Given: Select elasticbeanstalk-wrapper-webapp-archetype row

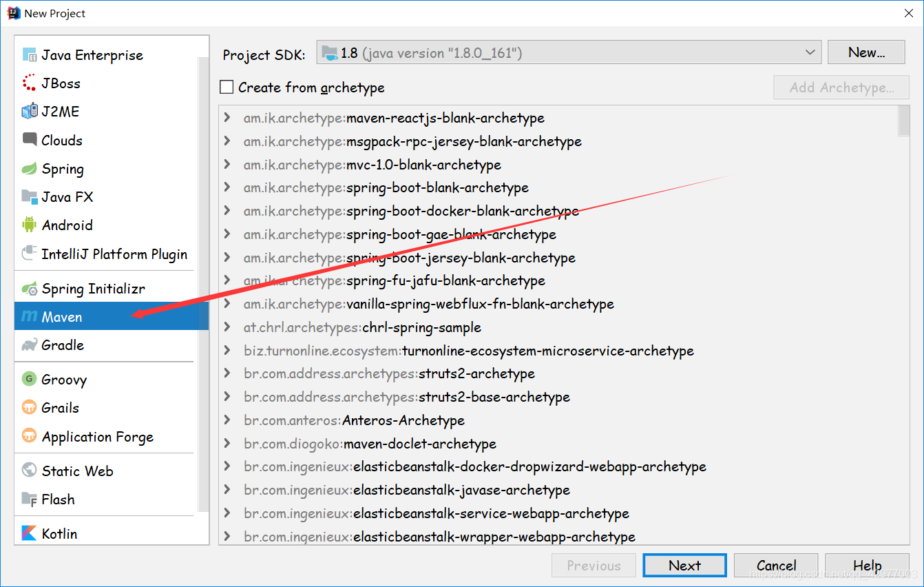Looking at the screenshot, I should [x=558, y=536].
